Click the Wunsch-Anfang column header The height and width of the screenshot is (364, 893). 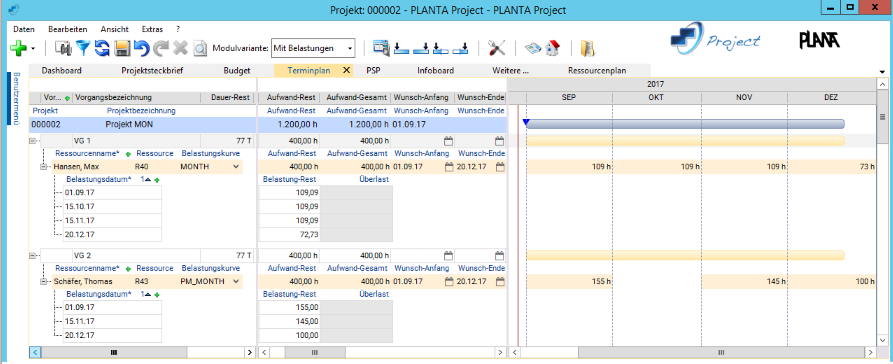(422, 97)
